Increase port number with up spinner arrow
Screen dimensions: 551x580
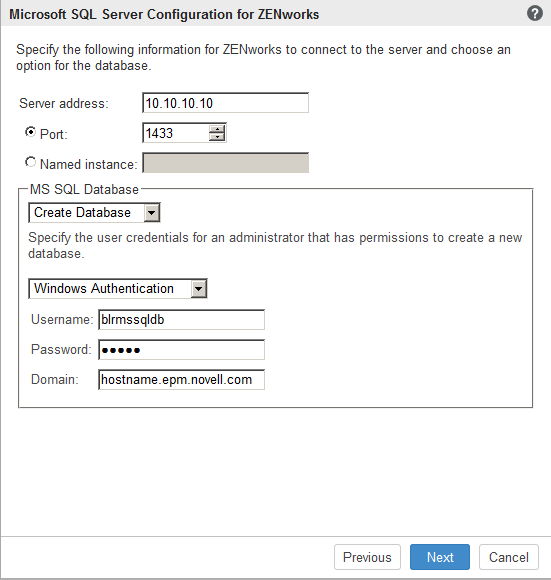pos(217,129)
